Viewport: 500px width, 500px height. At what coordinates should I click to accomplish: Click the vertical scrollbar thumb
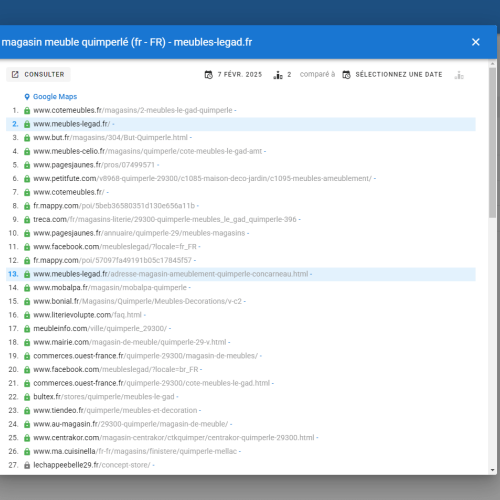pyautogui.click(x=492, y=143)
